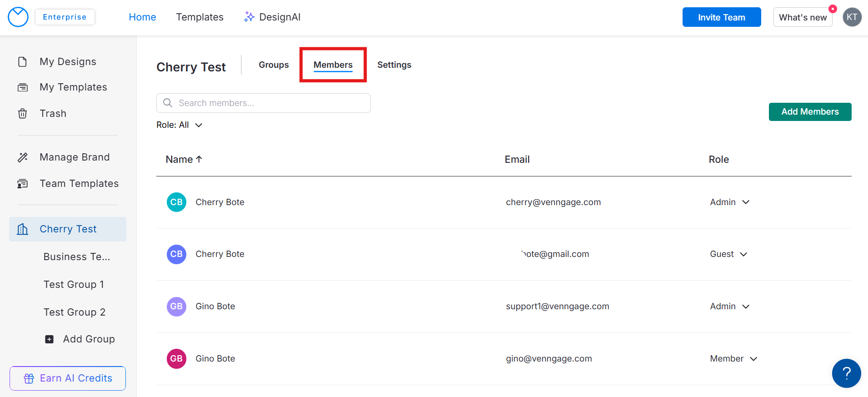Click Add Group in sidebar
Viewport: 868px width, 397px height.
tap(80, 339)
